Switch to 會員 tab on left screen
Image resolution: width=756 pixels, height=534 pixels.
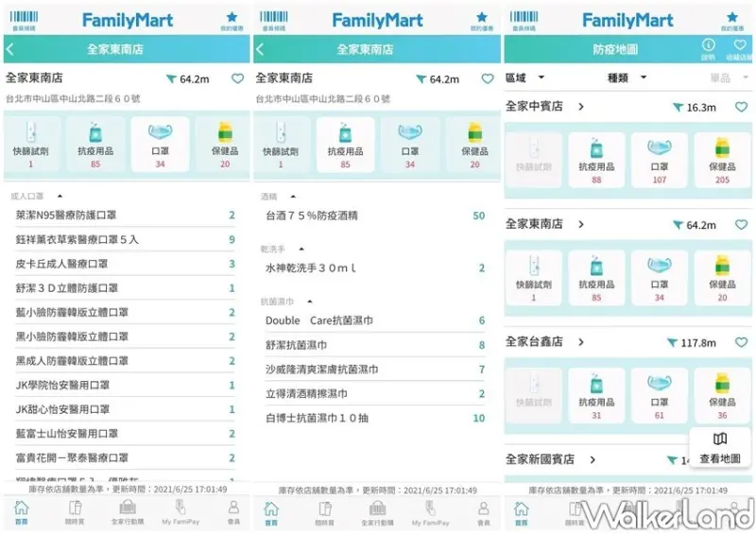click(233, 513)
